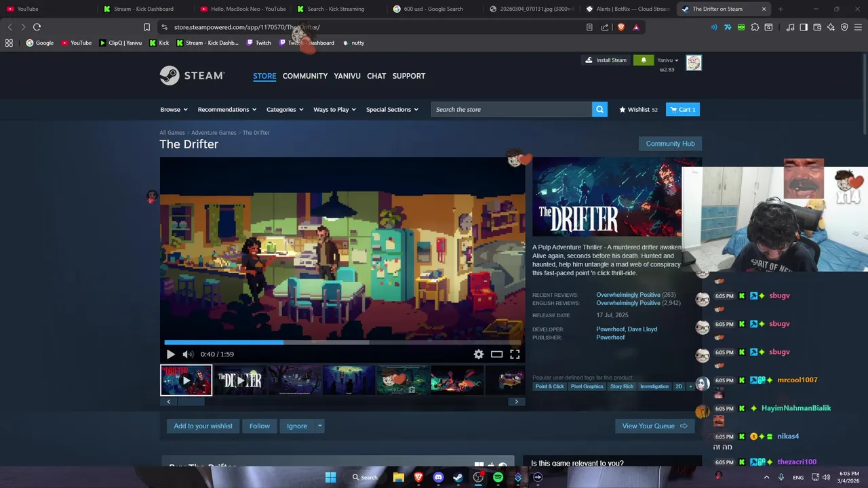This screenshot has width=868, height=488.
Task: Open Brave Wallet icon
Action: click(817, 27)
